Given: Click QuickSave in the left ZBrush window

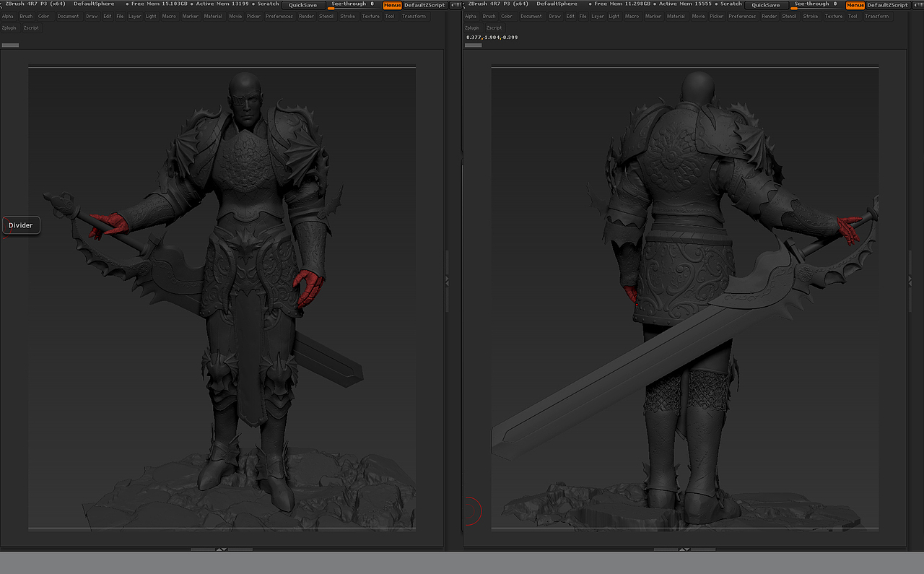Looking at the screenshot, I should click(x=303, y=5).
